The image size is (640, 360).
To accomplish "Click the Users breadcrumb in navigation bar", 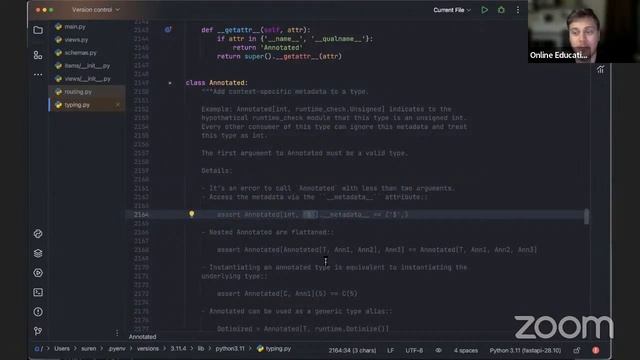I will [x=62, y=349].
